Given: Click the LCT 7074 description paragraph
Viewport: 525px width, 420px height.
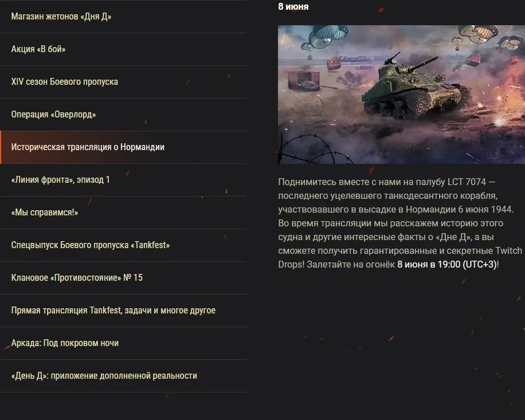Looking at the screenshot, I should point(400,223).
